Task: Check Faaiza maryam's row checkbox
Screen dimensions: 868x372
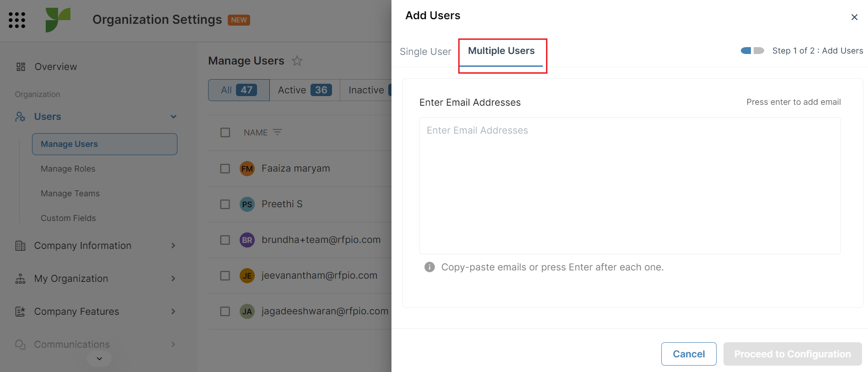Action: pyautogui.click(x=225, y=168)
